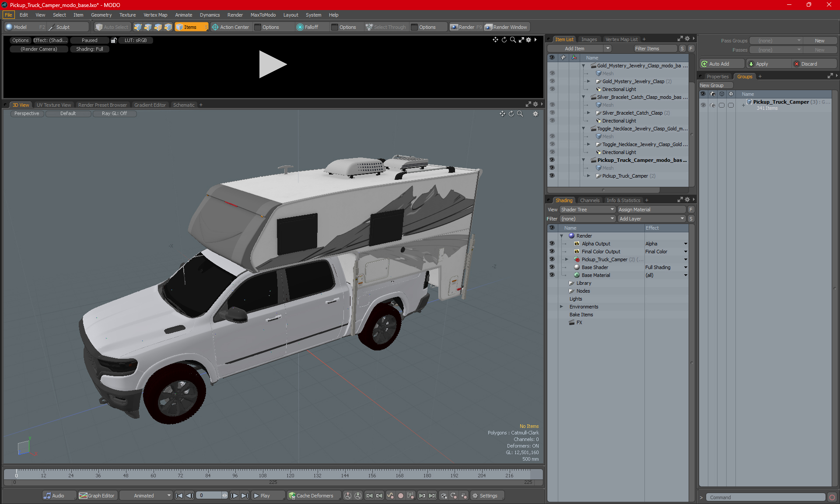Open the MaxToModo menu

click(x=263, y=15)
